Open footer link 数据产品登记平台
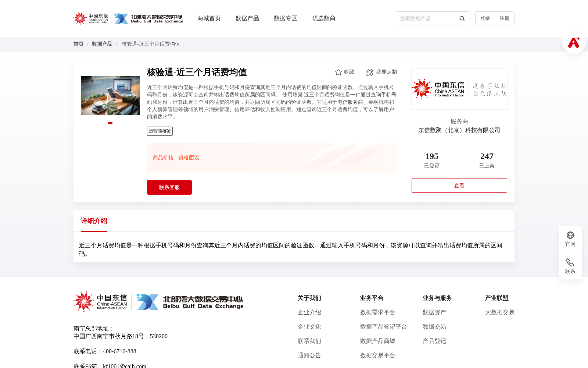The image size is (588, 368). [x=384, y=327]
